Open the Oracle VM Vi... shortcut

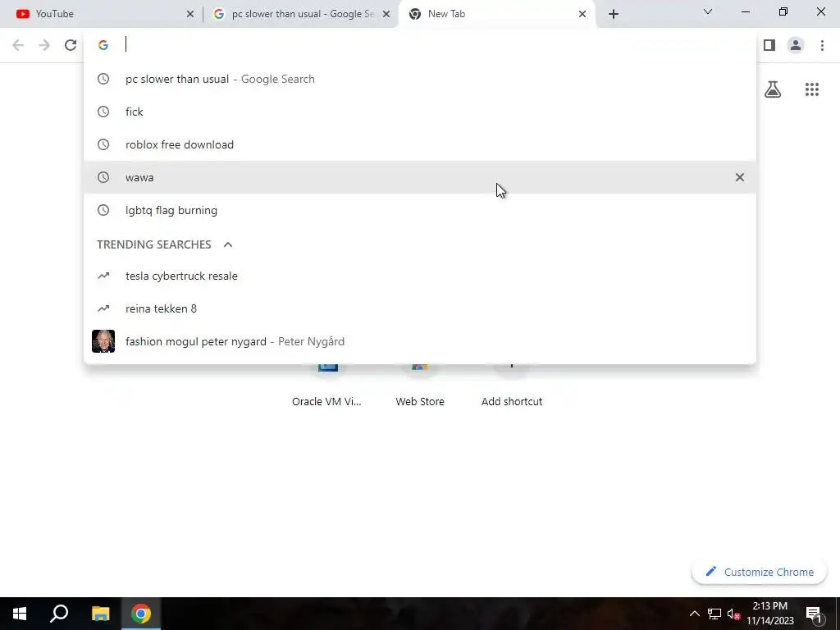327,384
